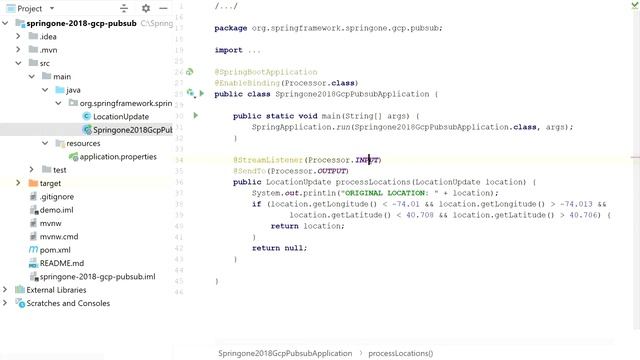Collapse the main folder
Viewport: 640px width, 360px height.
[31, 76]
